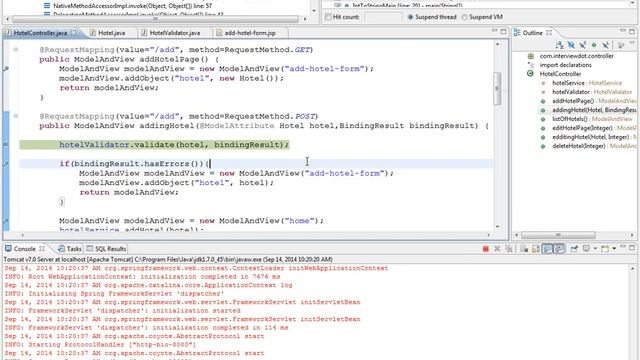640x360 pixels.
Task: Click the Tomcat v7.0 Server console title
Action: (x=168, y=259)
